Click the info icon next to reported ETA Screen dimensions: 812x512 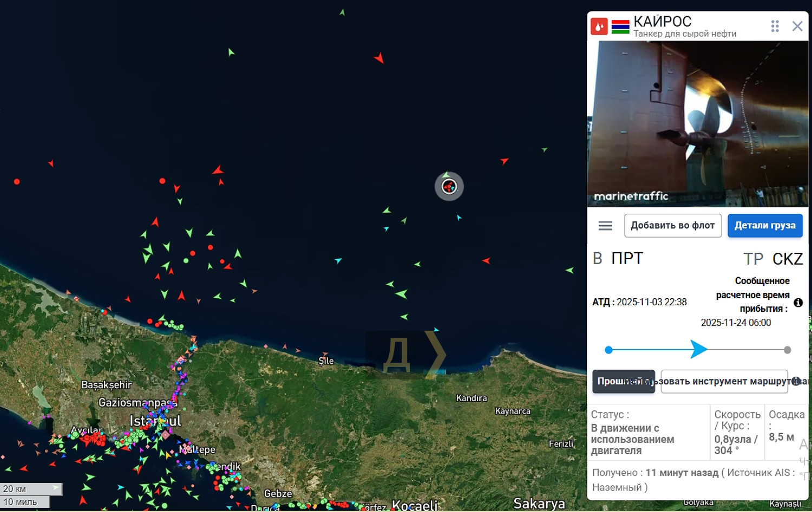(x=798, y=303)
